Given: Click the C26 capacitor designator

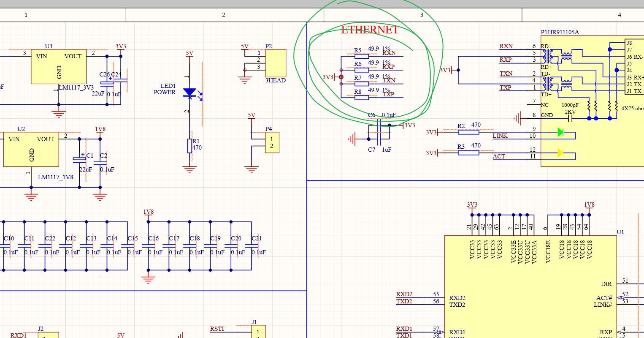Looking at the screenshot, I should click(x=105, y=74).
